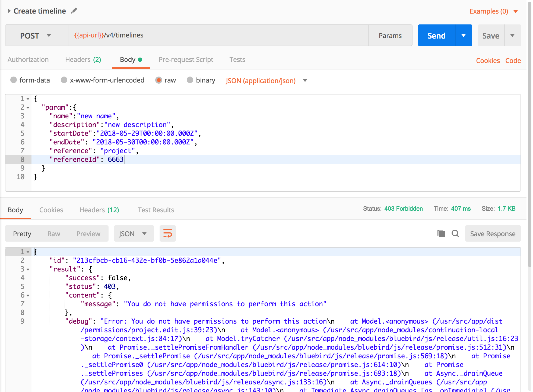Open the Cookies link
Viewport: 533px width, 392px height.
click(488, 61)
